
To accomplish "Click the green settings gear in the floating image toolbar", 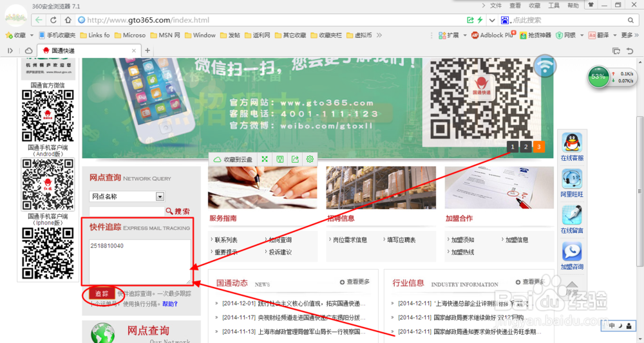I will [x=310, y=159].
